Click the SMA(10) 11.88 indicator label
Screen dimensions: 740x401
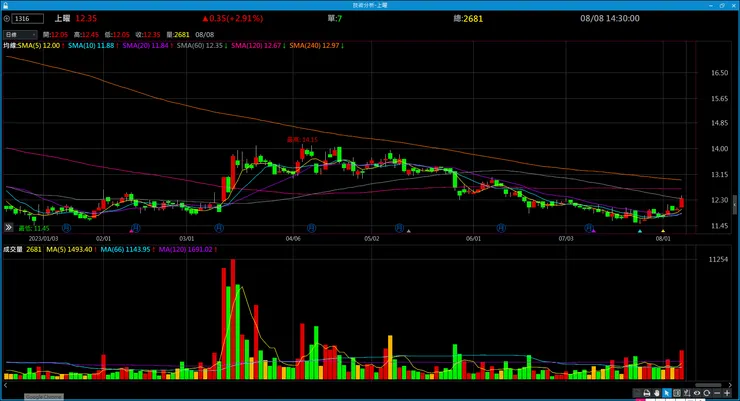tap(91, 46)
